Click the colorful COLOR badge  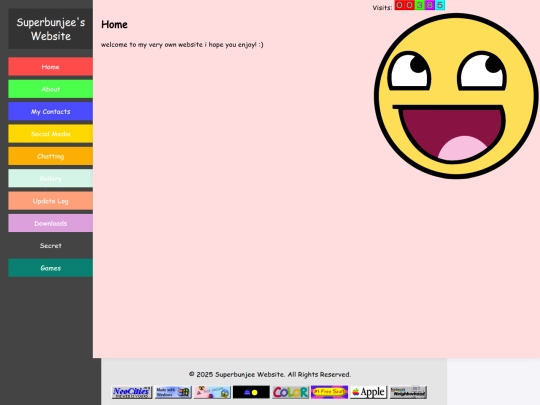click(290, 392)
